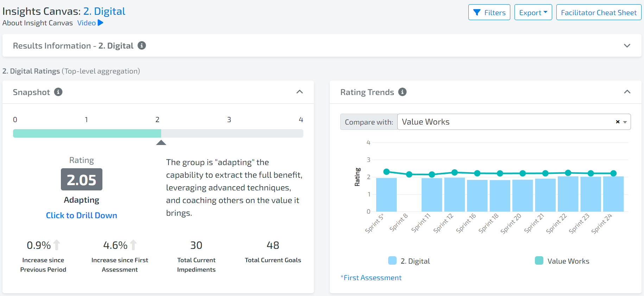Click the Sprint 12 line data point
Viewport: 644px width, 296px height.
(454, 172)
